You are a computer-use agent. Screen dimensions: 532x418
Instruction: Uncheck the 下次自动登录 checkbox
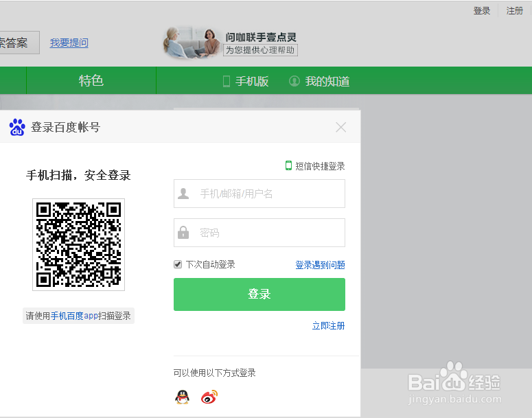(x=178, y=264)
